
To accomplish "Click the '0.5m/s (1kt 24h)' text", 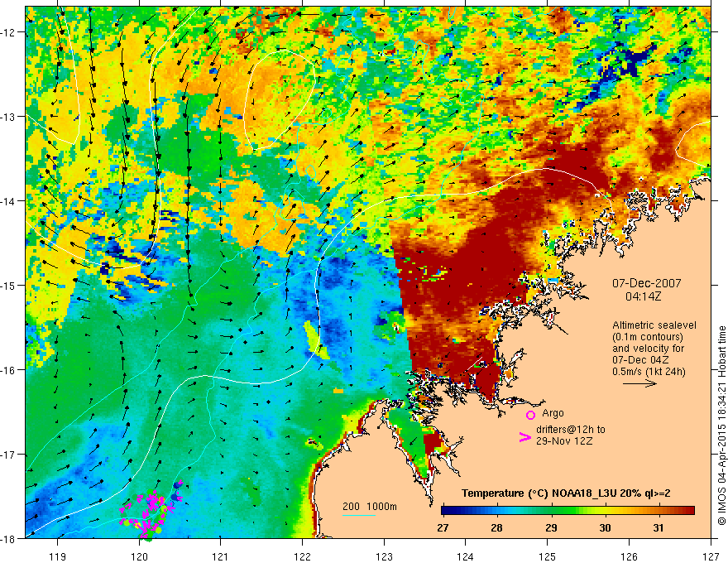I will [649, 372].
